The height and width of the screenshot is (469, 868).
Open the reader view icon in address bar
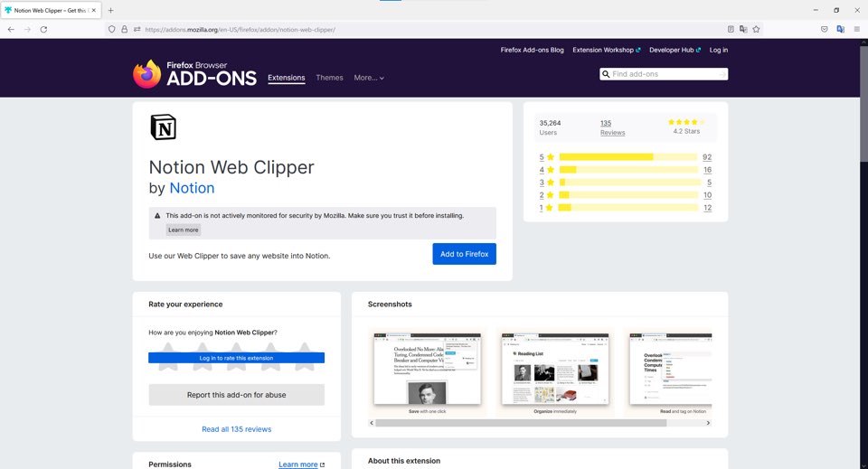(731, 29)
